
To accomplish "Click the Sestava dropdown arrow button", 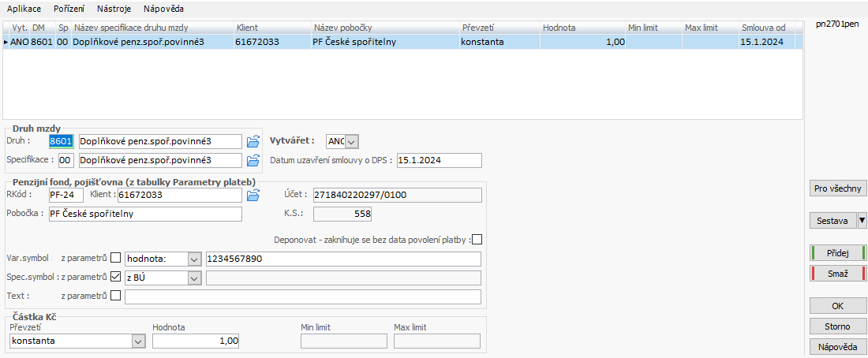I will [862, 221].
